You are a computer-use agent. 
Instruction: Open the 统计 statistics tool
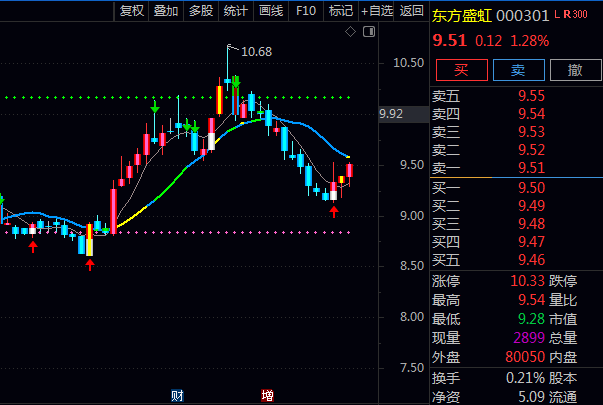tap(236, 11)
